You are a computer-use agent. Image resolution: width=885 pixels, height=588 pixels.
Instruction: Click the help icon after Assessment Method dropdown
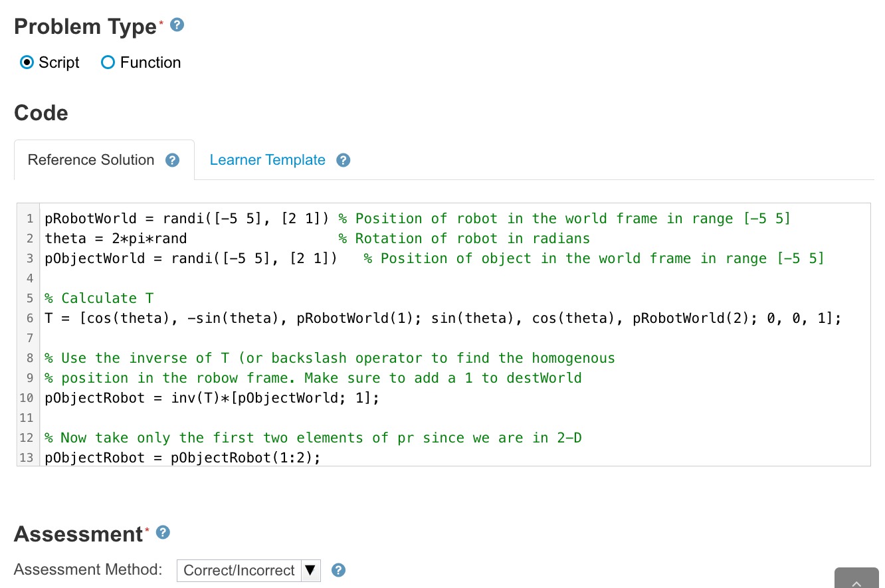[338, 570]
